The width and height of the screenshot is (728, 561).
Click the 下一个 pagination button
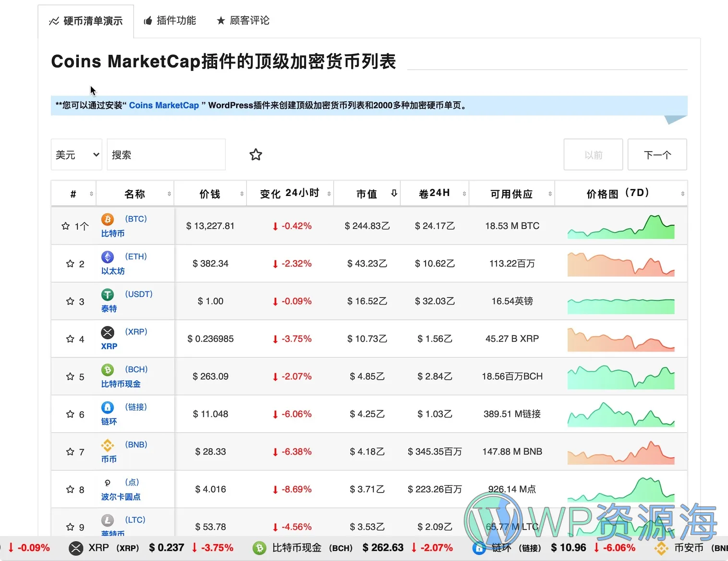coord(657,154)
